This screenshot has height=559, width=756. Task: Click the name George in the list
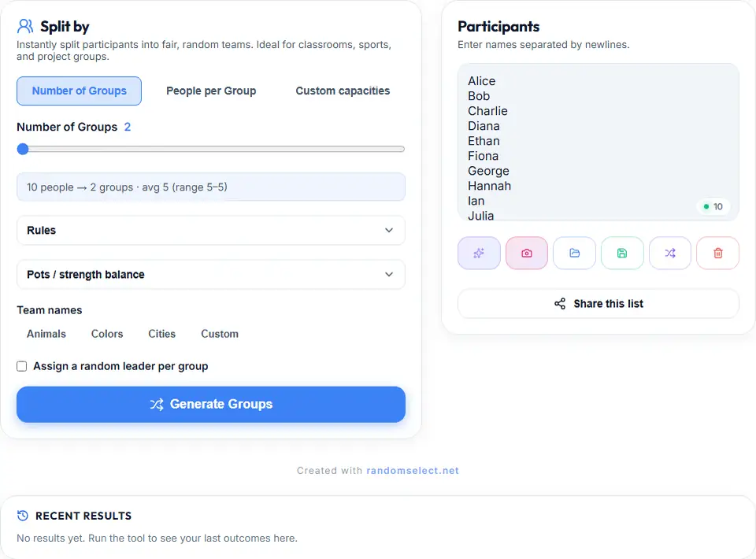[x=488, y=171]
